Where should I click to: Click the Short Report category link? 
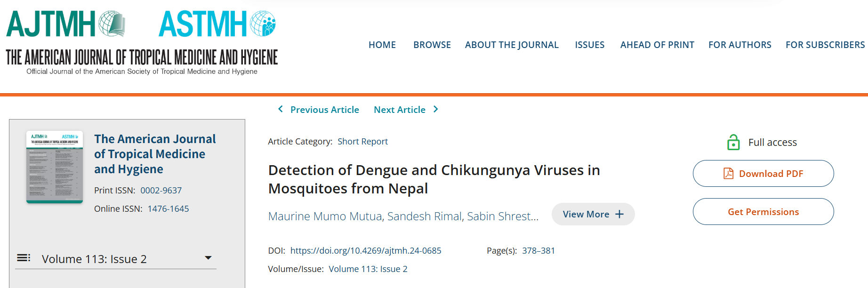click(362, 142)
